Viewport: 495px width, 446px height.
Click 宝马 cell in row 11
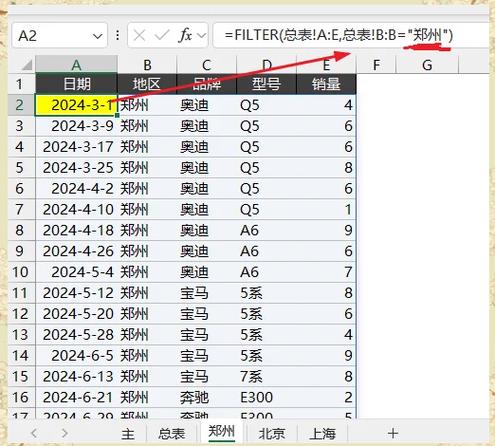click(206, 293)
